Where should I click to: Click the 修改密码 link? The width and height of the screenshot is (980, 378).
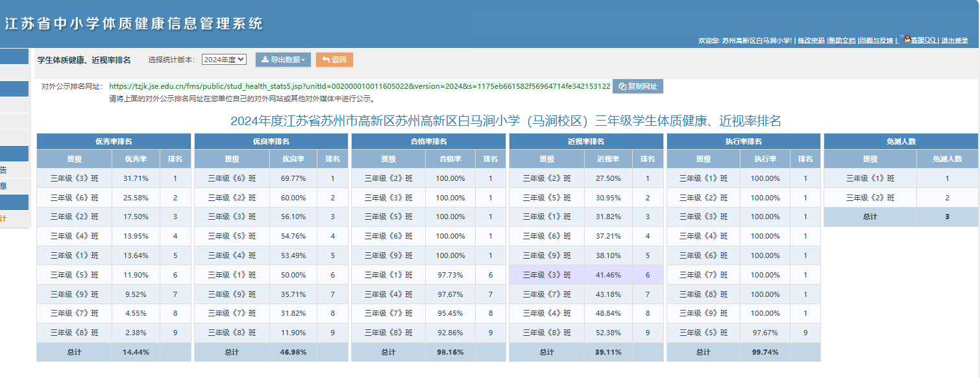pyautogui.click(x=811, y=40)
